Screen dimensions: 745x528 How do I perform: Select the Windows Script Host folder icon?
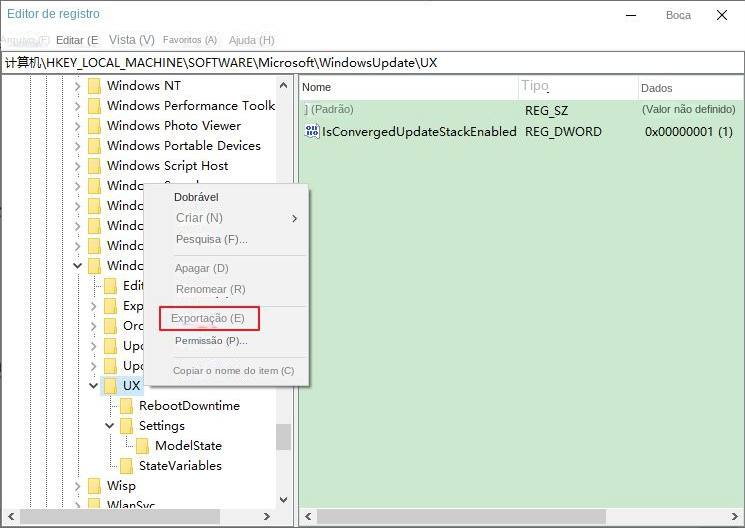tap(95, 166)
